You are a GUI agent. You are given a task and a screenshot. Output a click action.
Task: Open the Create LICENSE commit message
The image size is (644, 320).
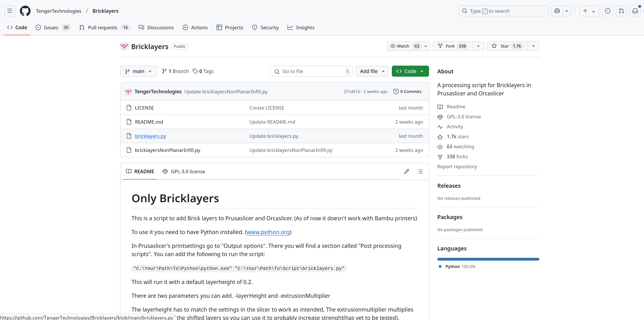tap(266, 108)
